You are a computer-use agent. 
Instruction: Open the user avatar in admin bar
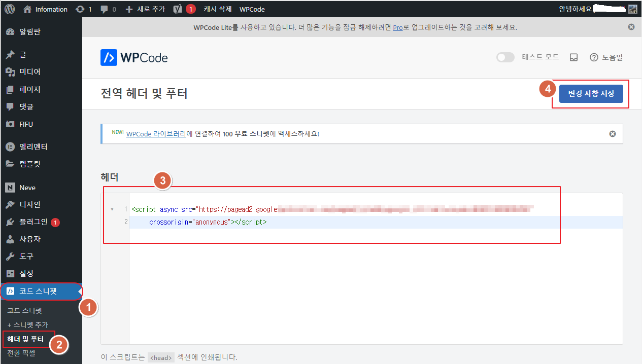tap(632, 9)
